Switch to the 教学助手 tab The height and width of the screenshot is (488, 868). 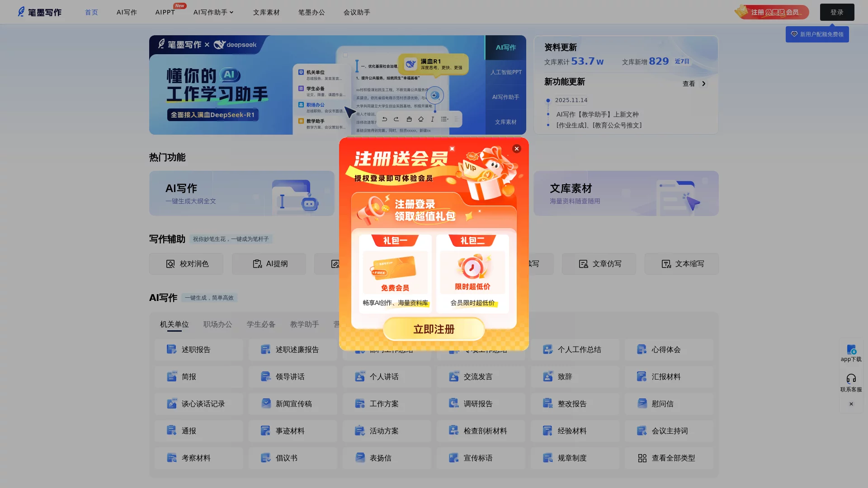[305, 324]
